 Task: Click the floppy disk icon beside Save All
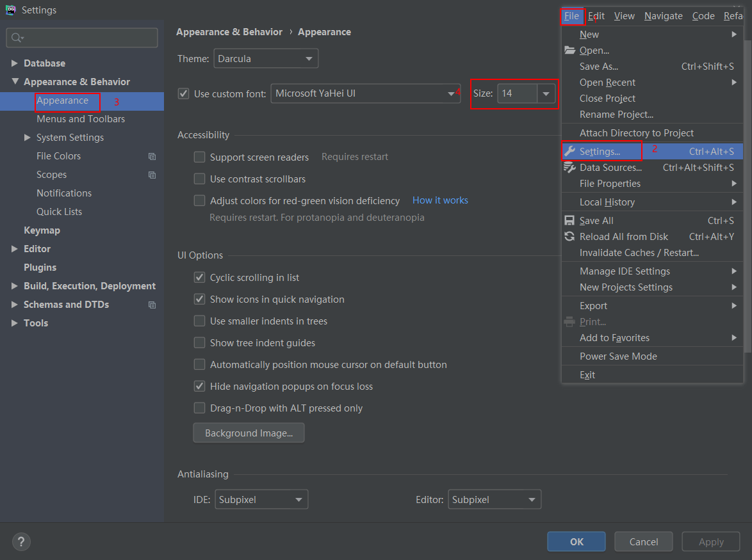click(x=569, y=220)
